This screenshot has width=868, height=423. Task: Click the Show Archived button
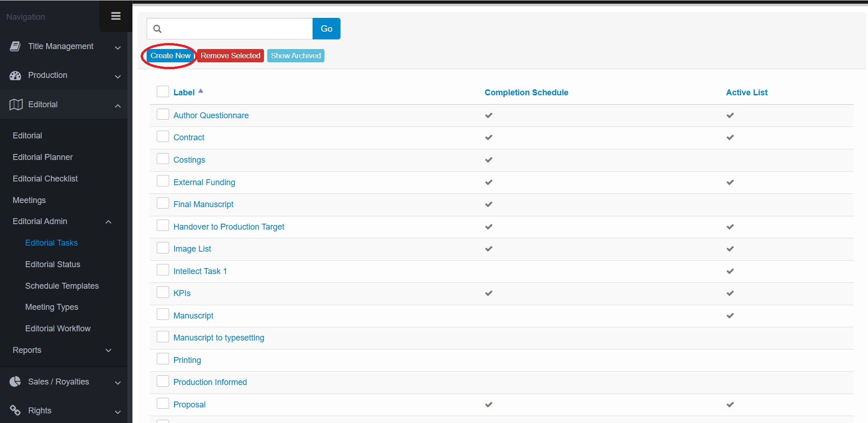(296, 56)
